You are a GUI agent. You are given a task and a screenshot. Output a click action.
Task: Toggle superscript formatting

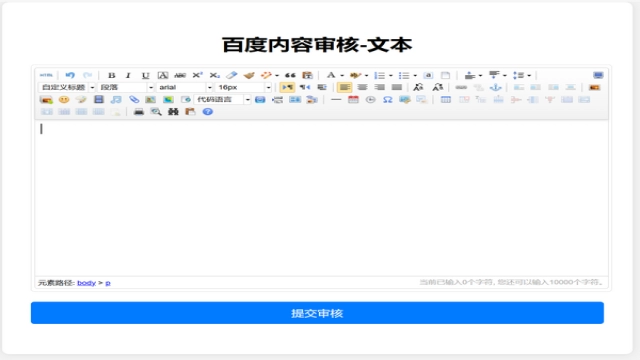pyautogui.click(x=198, y=75)
